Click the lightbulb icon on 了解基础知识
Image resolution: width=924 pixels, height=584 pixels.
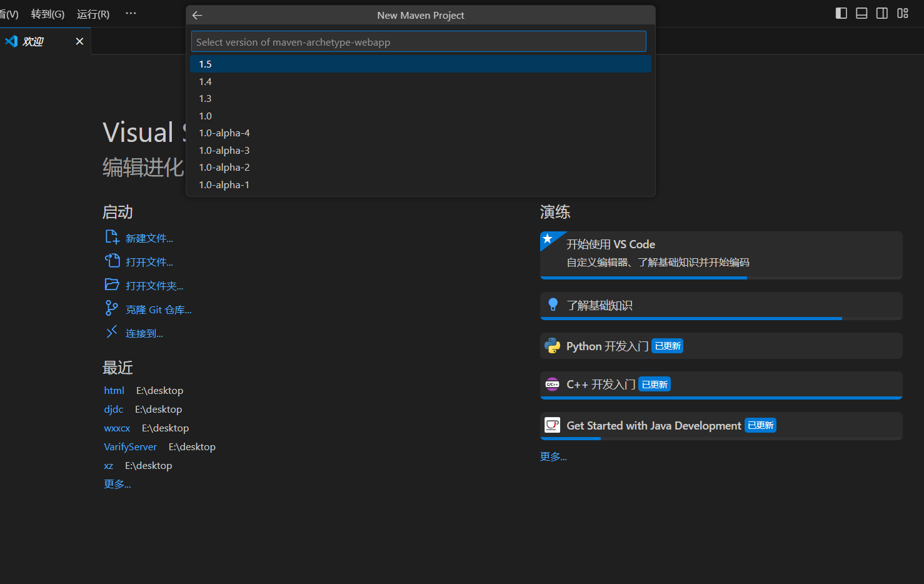(553, 305)
